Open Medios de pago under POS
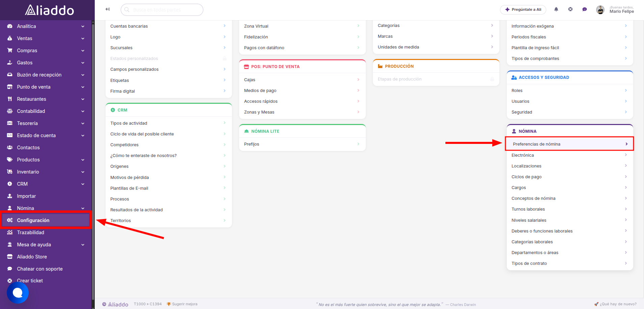The image size is (644, 309). pyautogui.click(x=302, y=91)
